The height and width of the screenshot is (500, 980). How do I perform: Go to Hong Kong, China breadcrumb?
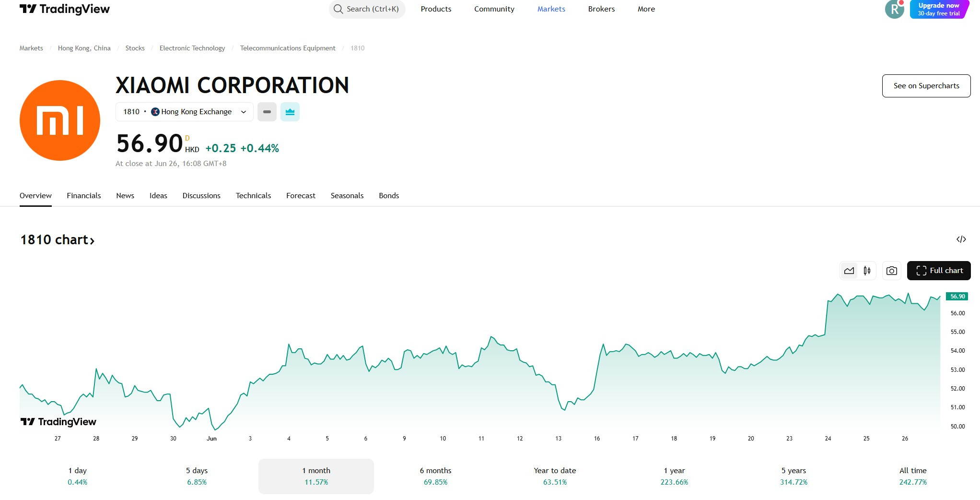tap(84, 48)
